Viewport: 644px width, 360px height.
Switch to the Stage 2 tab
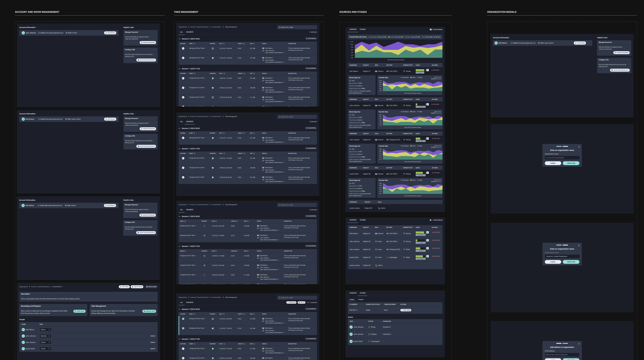pyautogui.click(x=361, y=300)
